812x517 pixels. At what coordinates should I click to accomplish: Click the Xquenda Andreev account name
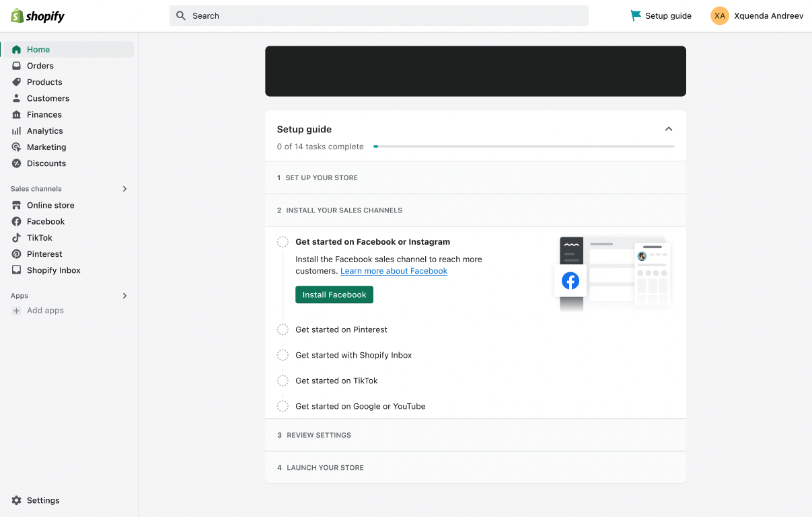[769, 15]
